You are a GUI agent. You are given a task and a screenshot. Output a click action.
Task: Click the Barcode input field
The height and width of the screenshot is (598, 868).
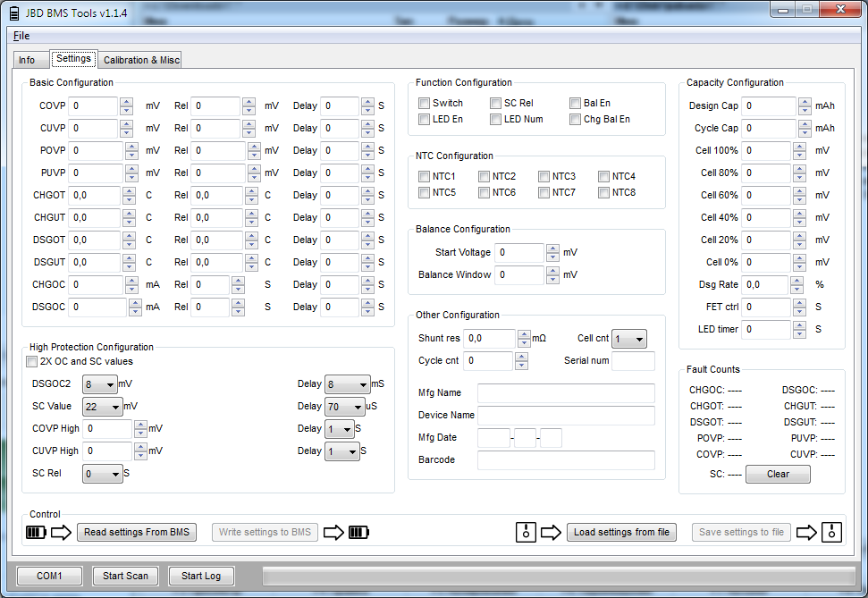pyautogui.click(x=567, y=460)
